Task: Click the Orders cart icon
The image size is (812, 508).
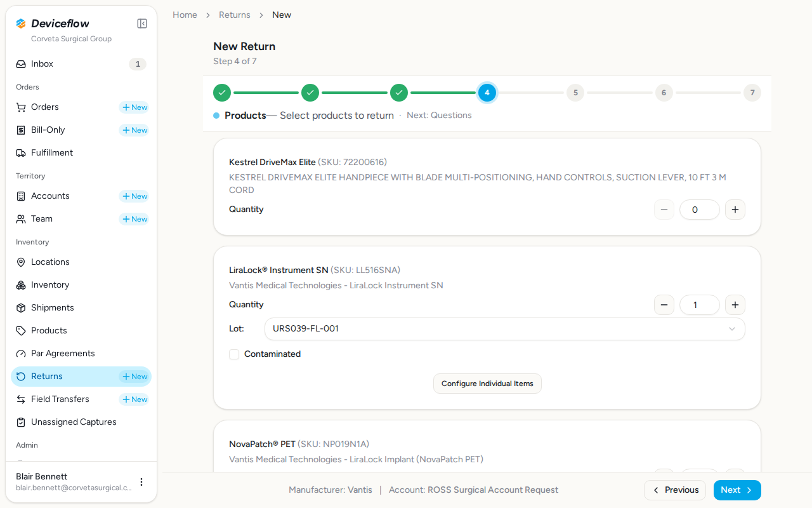Action: (21, 107)
